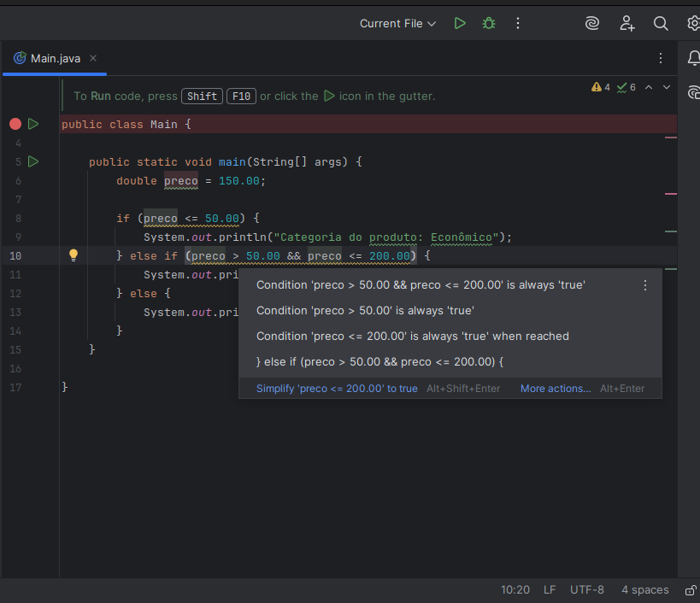Click line number 10 in the gutter
The image size is (700, 603).
(x=15, y=256)
